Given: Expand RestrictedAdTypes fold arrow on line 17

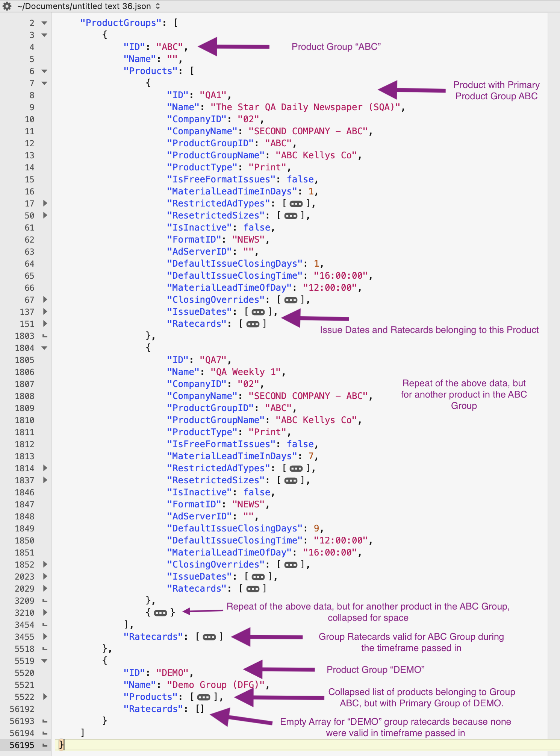Looking at the screenshot, I should (x=45, y=203).
